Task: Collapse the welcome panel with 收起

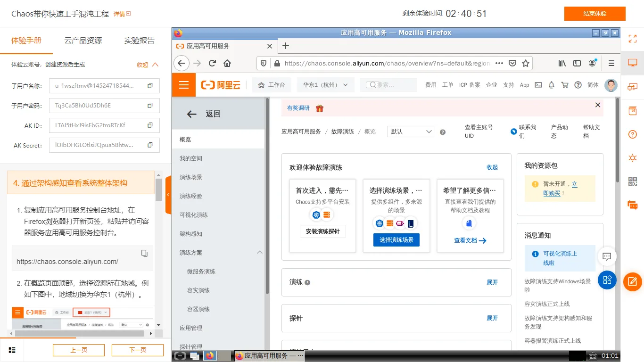Action: point(492,167)
